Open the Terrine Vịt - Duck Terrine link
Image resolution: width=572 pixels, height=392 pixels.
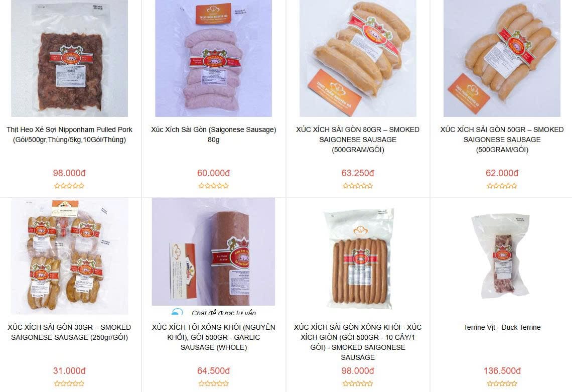[x=502, y=327]
